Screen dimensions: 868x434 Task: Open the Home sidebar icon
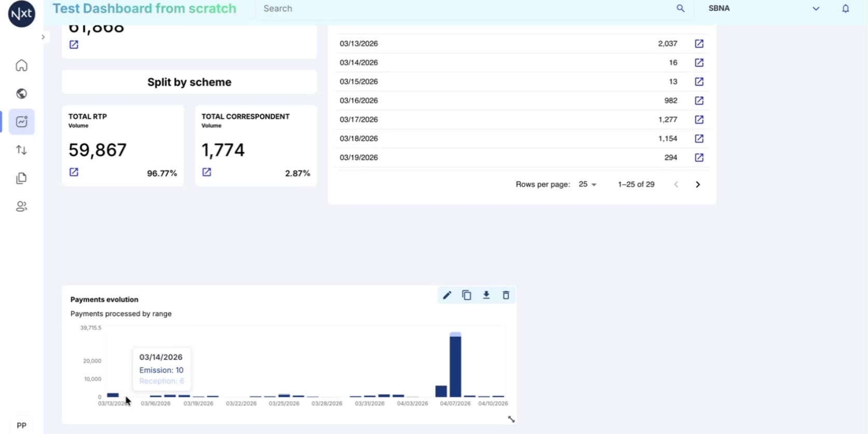pyautogui.click(x=21, y=66)
